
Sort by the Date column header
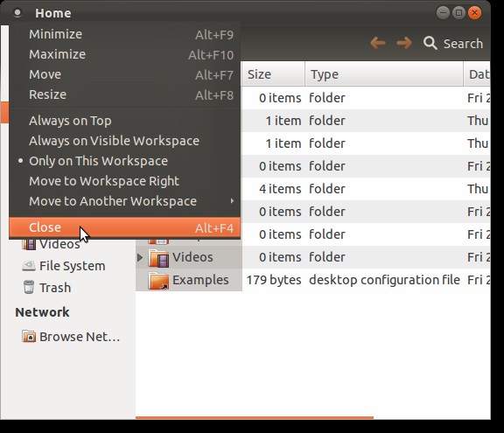click(x=477, y=74)
